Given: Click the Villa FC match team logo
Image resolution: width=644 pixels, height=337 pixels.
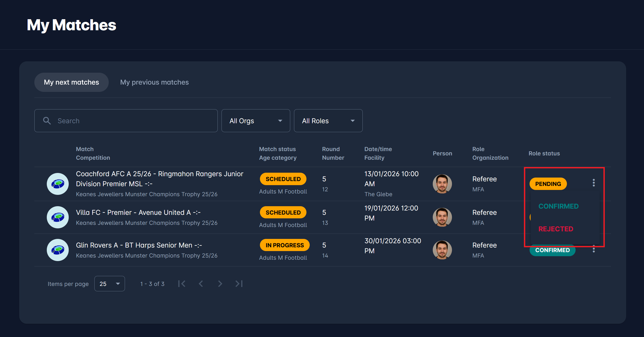Looking at the screenshot, I should (x=58, y=217).
